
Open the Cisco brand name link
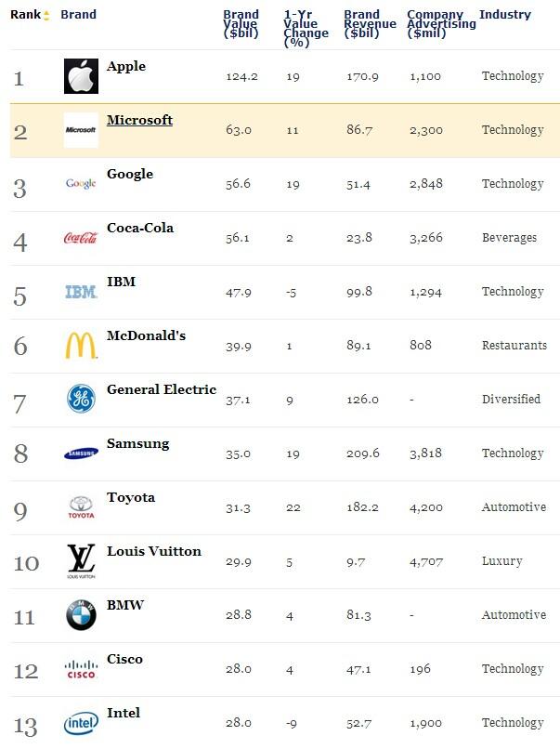point(124,659)
